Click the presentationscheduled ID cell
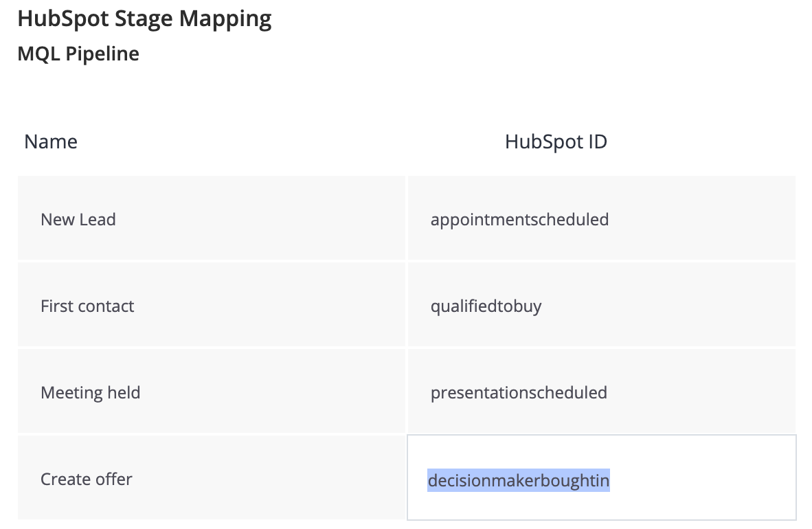The width and height of the screenshot is (812, 529). click(601, 391)
